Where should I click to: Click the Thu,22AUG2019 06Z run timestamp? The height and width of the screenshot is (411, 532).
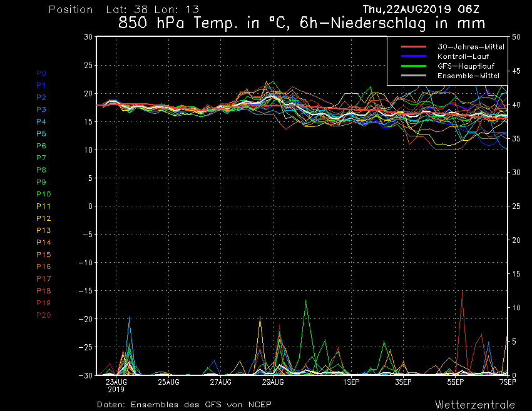(x=424, y=9)
